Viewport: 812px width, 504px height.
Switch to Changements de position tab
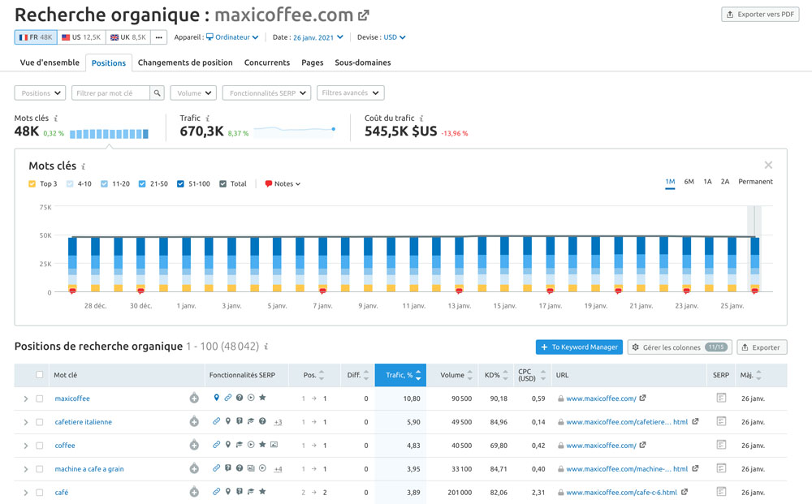pos(185,62)
